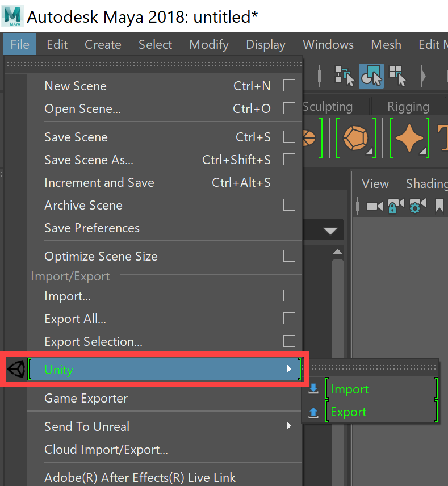Select Export in Unity submenu
This screenshot has width=448, height=486.
click(381, 412)
